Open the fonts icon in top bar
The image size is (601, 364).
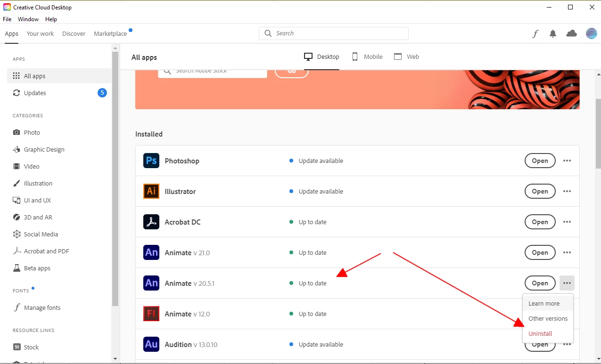point(535,33)
